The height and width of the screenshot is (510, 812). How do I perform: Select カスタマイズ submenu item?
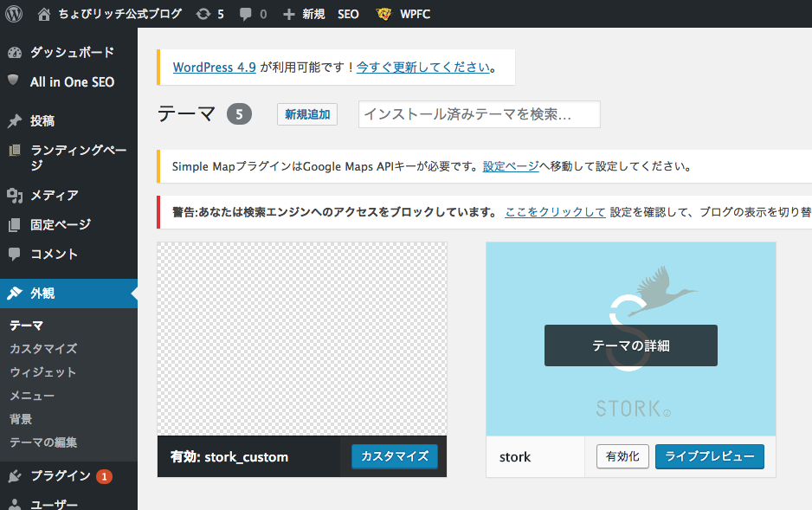pos(43,348)
